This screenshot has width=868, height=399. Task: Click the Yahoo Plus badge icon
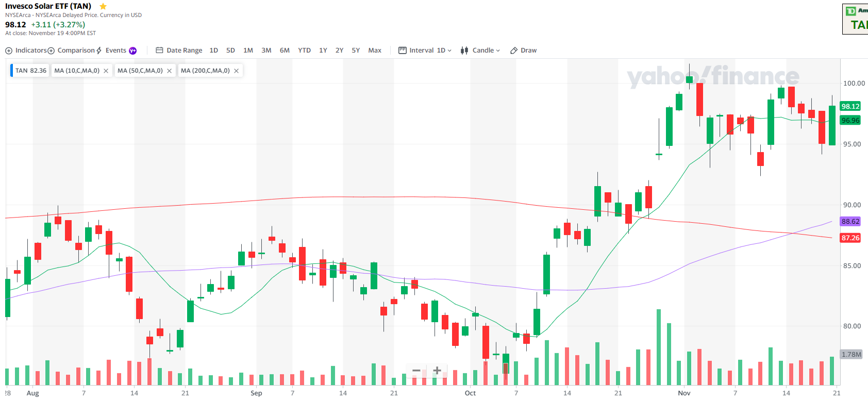[133, 51]
